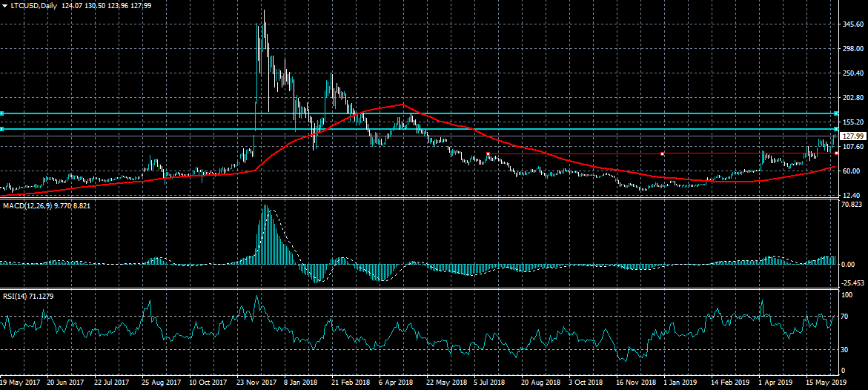Grab right handle of lower cyan horizontal line

tap(836, 129)
